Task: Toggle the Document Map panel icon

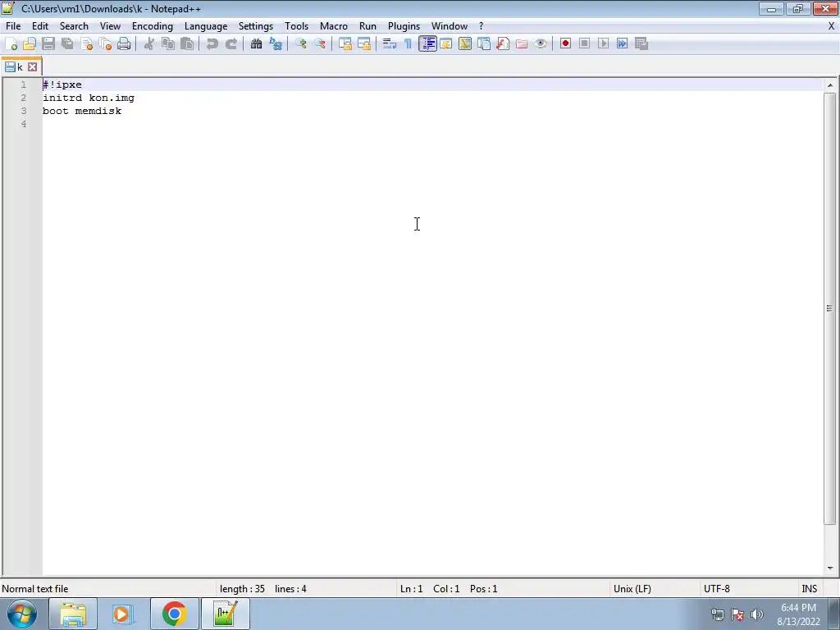Action: (465, 44)
